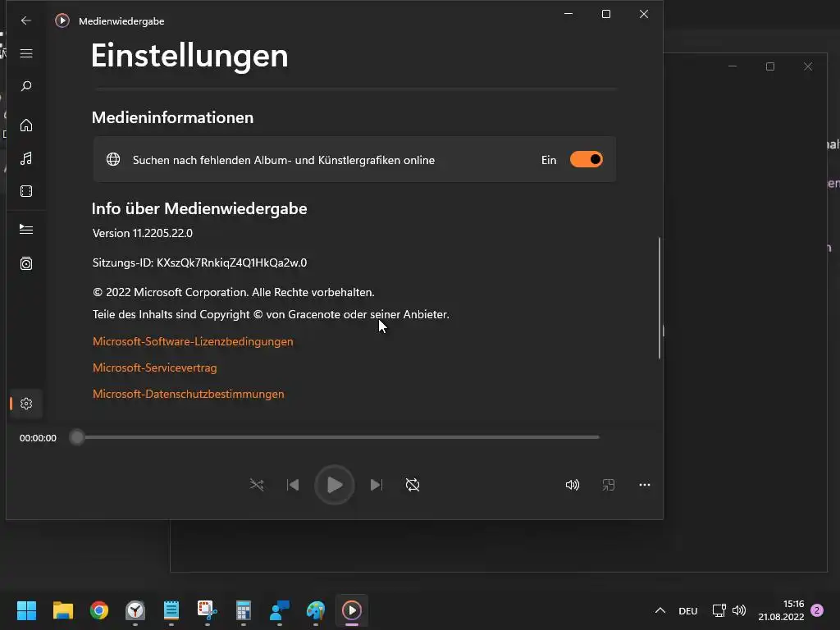Open File Explorer from the taskbar
840x630 pixels.
[x=62, y=610]
